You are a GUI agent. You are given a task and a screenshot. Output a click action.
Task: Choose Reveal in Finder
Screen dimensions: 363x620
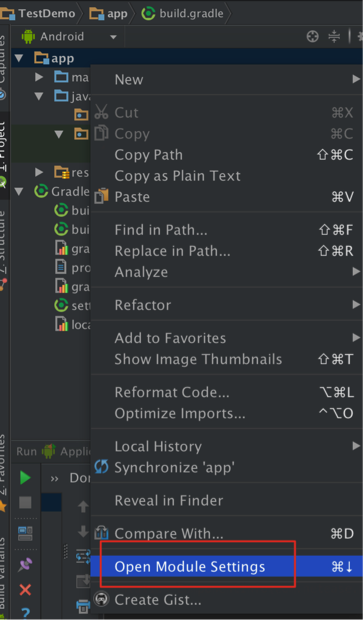tap(227, 501)
